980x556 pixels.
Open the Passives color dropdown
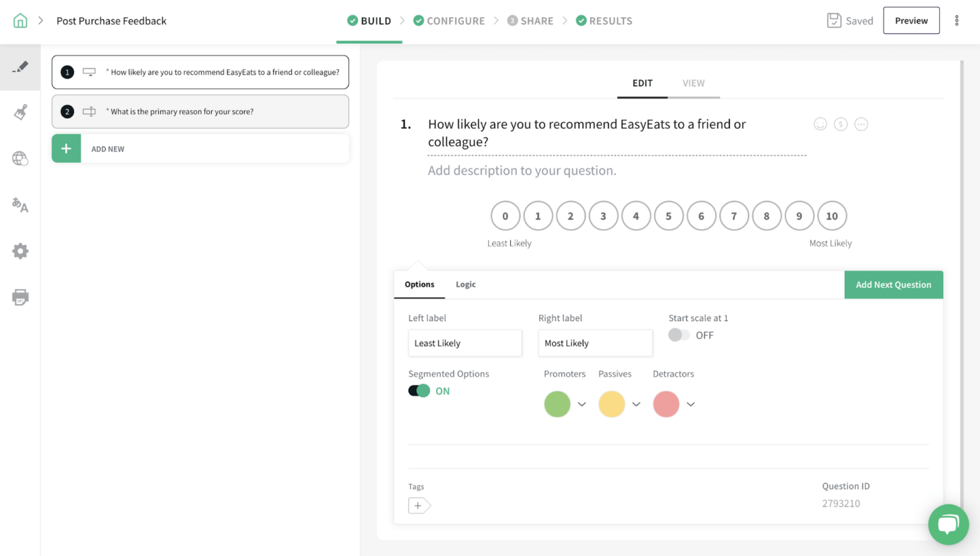point(636,404)
